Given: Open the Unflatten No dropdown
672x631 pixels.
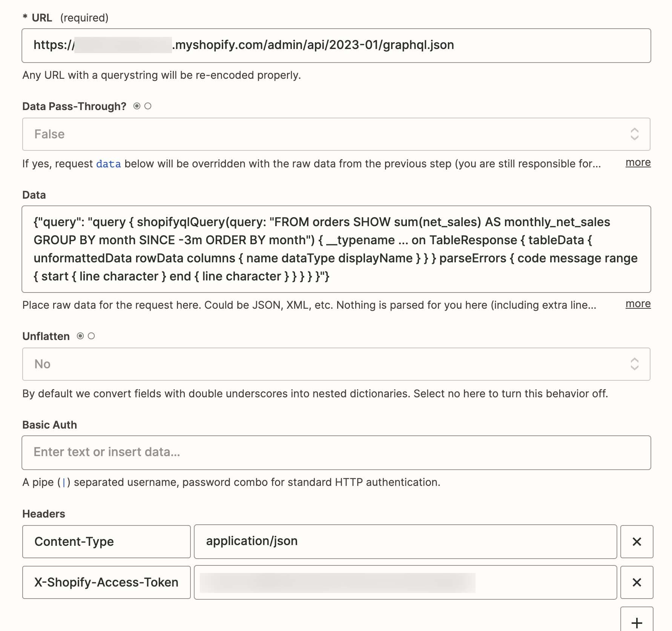Looking at the screenshot, I should (324, 364).
